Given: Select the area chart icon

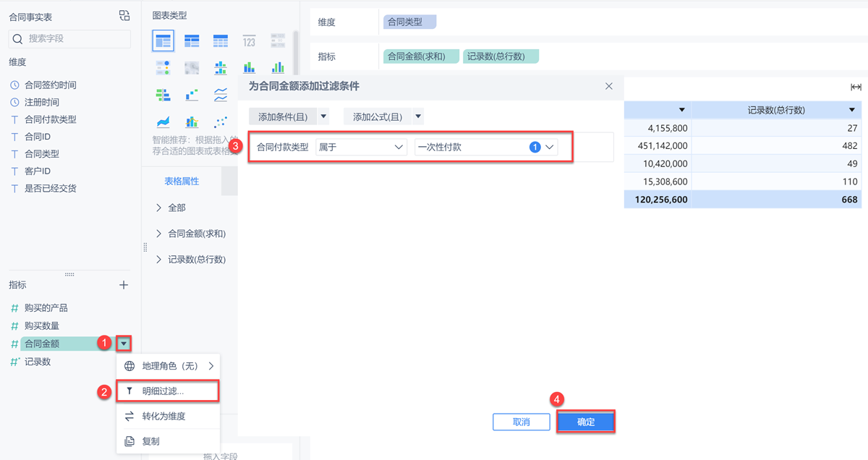Looking at the screenshot, I should 163,122.
